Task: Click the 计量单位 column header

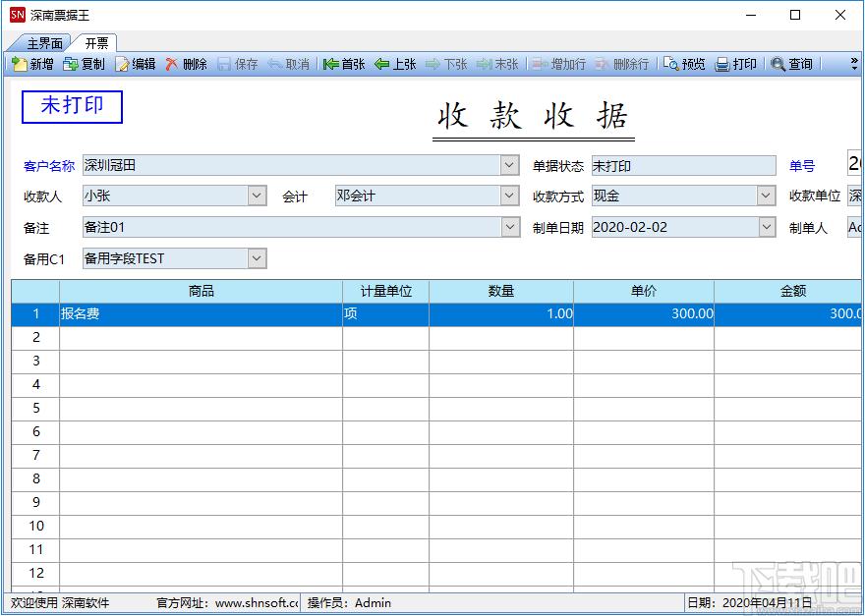Action: coord(385,291)
